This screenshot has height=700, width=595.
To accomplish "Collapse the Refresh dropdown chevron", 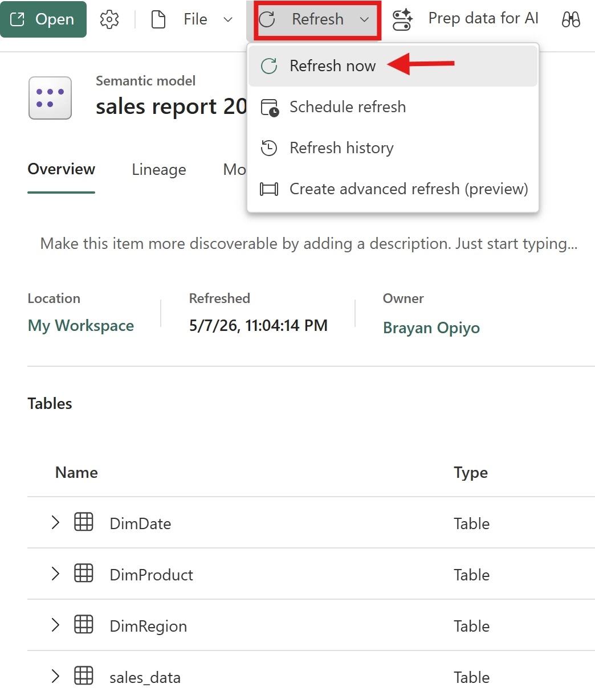I will click(365, 19).
